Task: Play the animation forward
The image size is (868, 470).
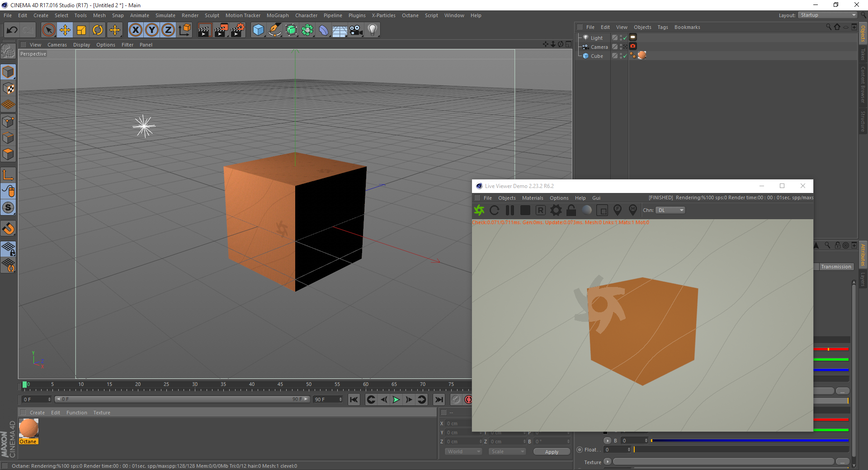Action: pos(396,399)
